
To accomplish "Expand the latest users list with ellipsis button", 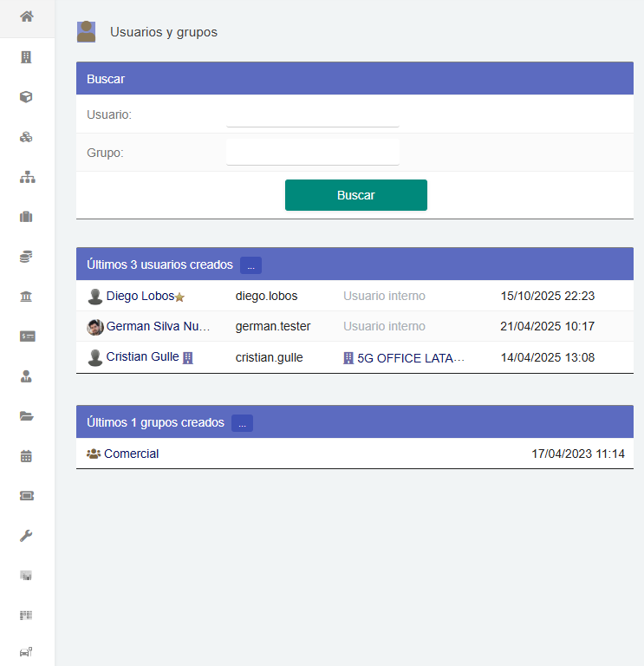I will coord(250,264).
